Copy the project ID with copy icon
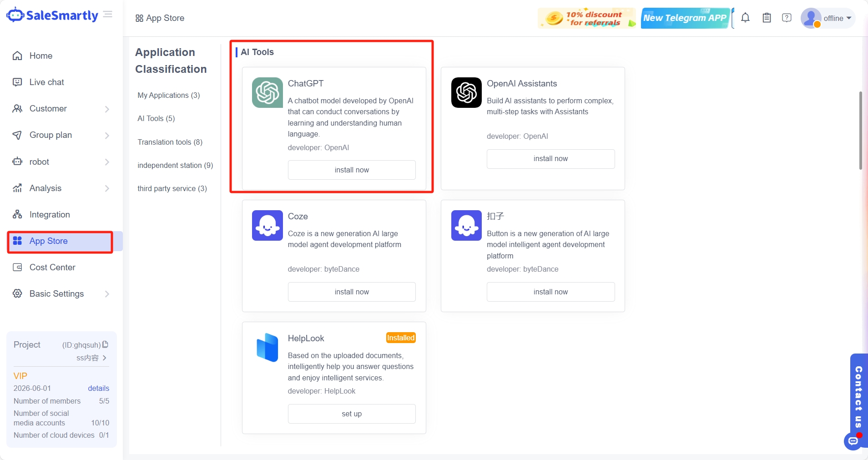Screen dimensions: 868x460 tap(106, 344)
